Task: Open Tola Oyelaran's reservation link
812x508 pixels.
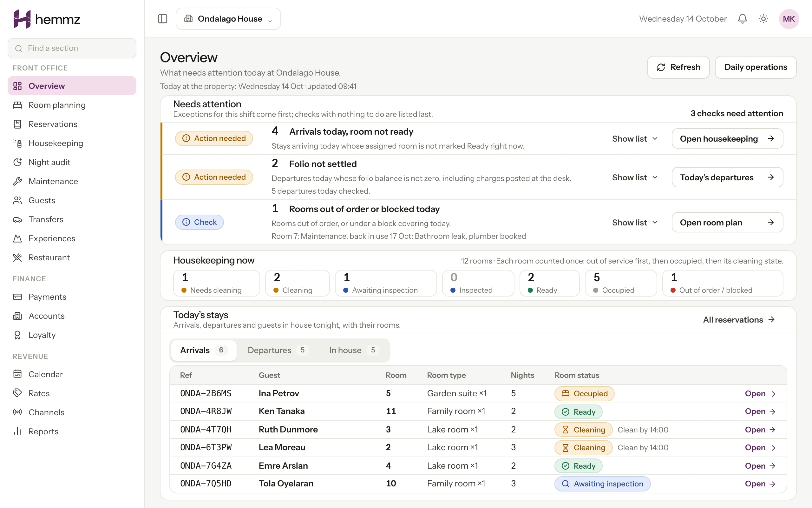Action: [760, 484]
